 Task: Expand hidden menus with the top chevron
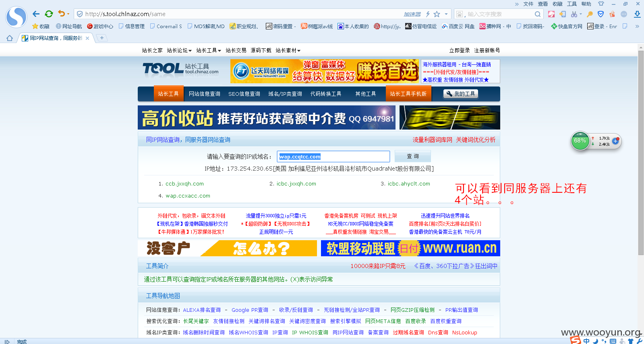click(517, 4)
